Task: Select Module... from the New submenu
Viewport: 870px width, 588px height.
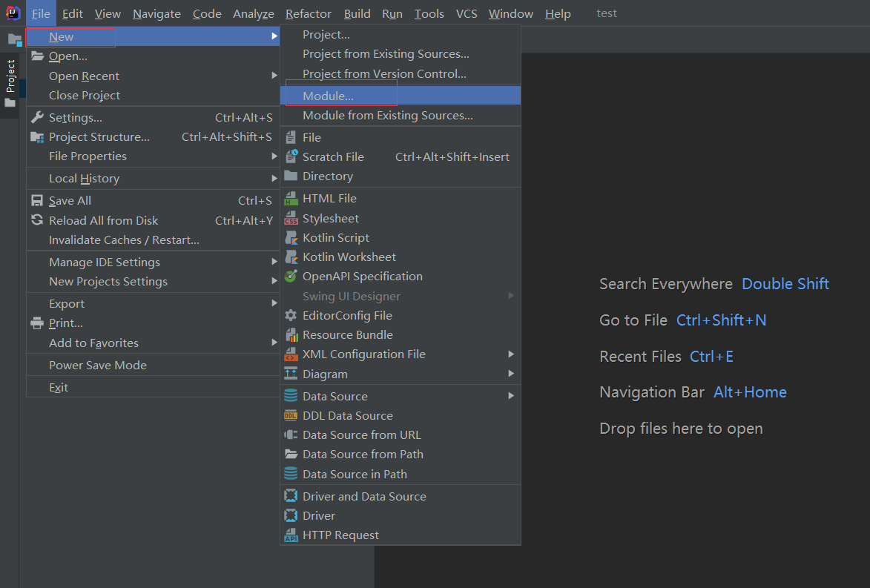Action: tap(329, 96)
